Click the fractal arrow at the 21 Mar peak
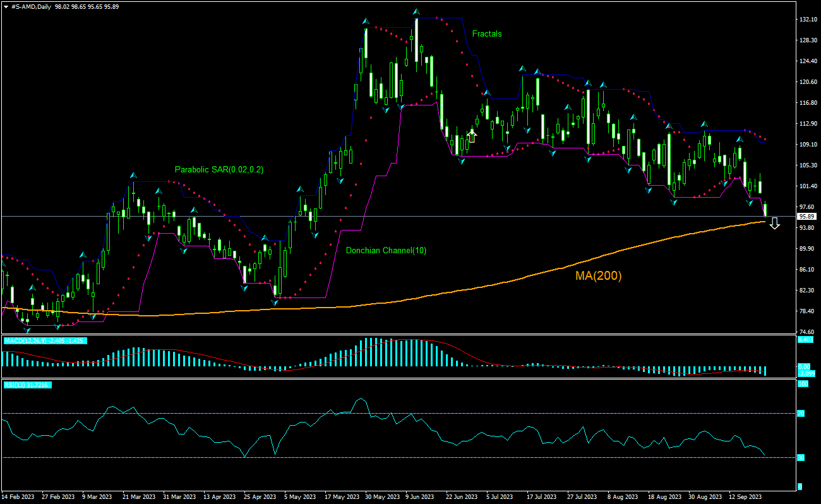This screenshot has width=821, height=504. [133, 175]
